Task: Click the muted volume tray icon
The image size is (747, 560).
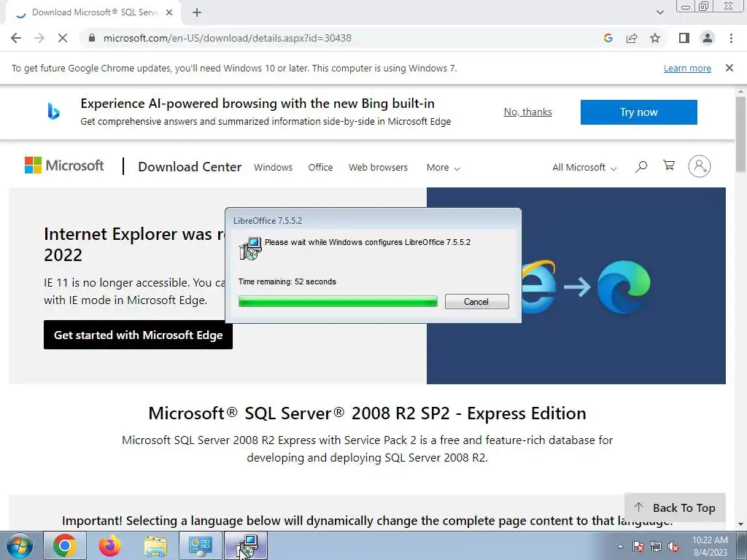Action: pos(673,546)
